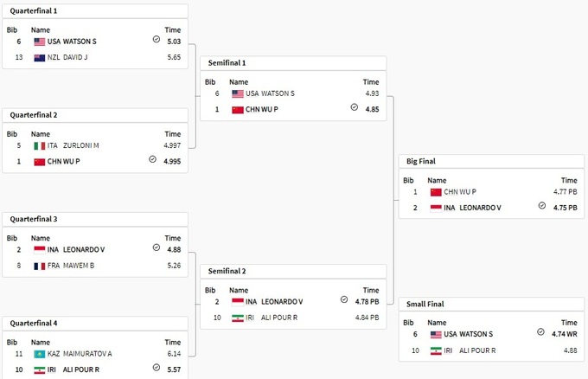Click the 4.75 PB time in Big Final

pos(564,208)
